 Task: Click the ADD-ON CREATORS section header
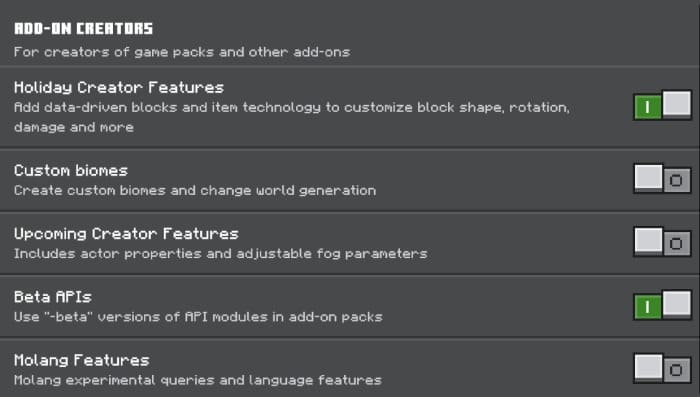pos(83,29)
